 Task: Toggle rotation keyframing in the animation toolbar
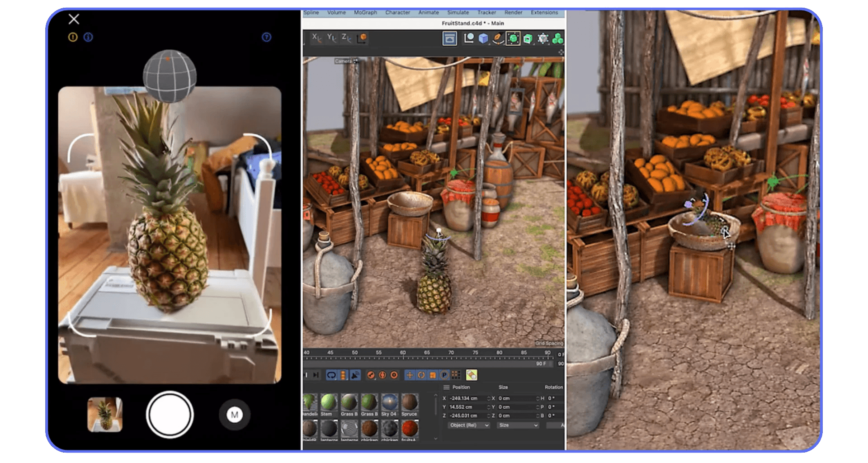[421, 375]
